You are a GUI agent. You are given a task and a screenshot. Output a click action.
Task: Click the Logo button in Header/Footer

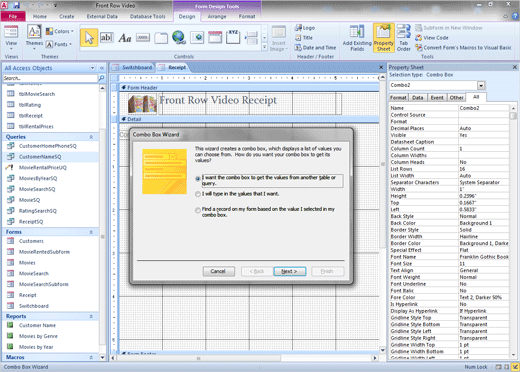[305, 28]
